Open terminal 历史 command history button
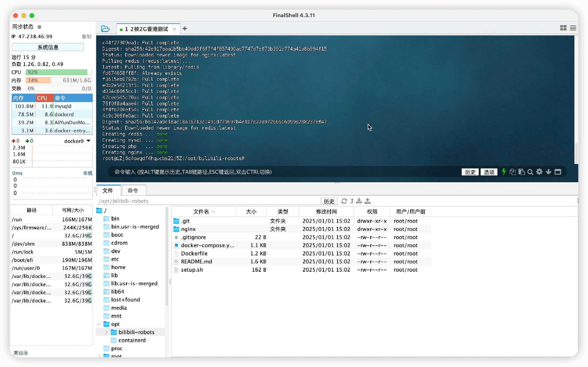The width and height of the screenshot is (588, 367). click(x=470, y=172)
